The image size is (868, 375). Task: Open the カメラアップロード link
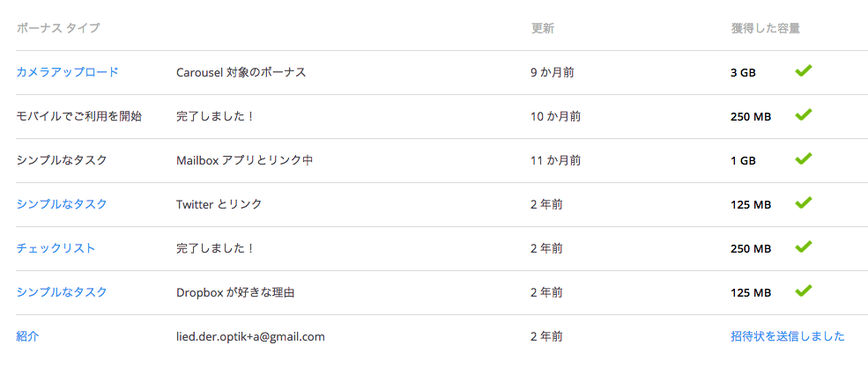click(x=68, y=72)
